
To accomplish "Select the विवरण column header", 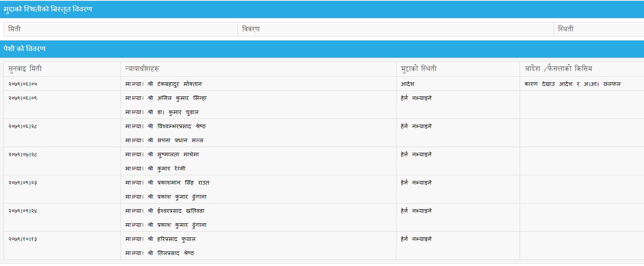I will coord(251,29).
